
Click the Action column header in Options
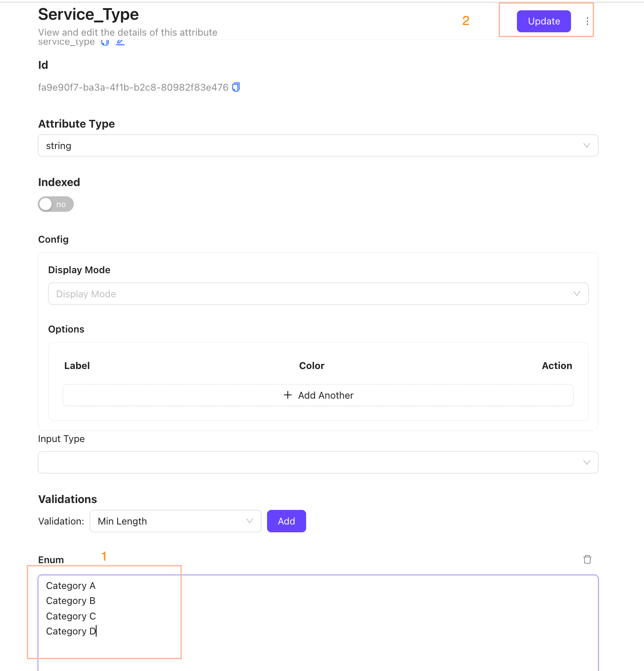pos(557,366)
